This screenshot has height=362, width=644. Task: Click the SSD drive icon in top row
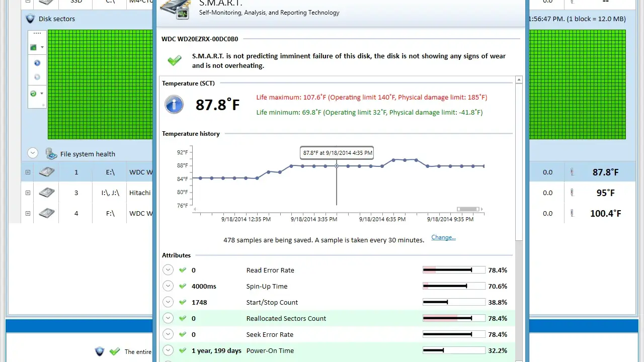(47, 2)
